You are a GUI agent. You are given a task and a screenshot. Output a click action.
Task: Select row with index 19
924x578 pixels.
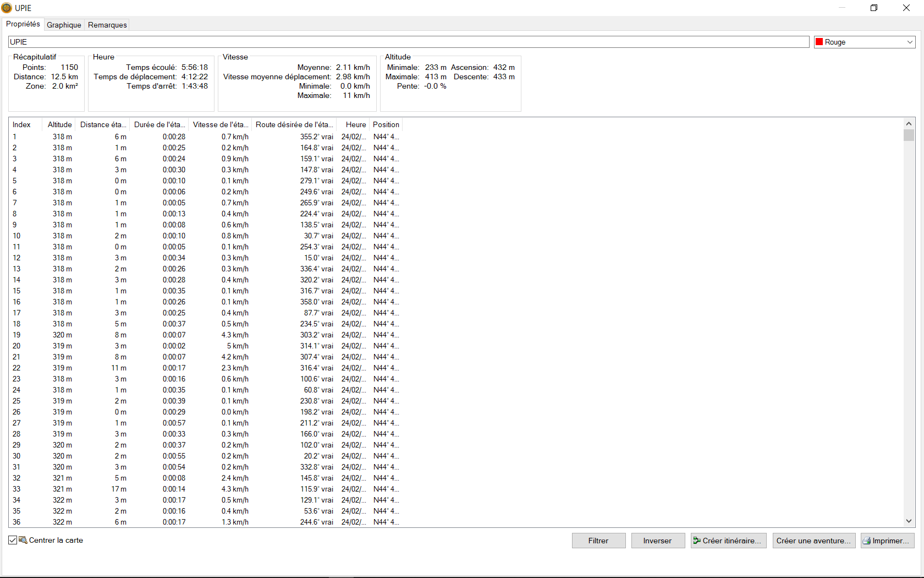click(206, 335)
